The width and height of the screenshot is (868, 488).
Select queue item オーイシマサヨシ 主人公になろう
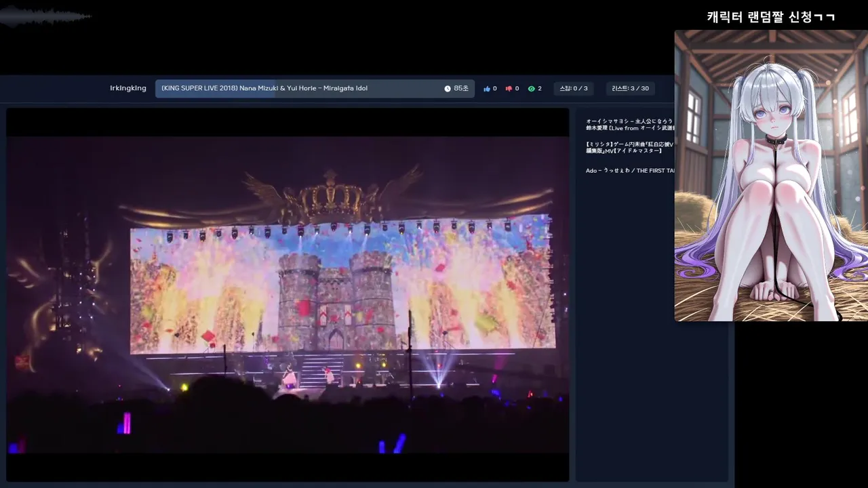coord(630,125)
